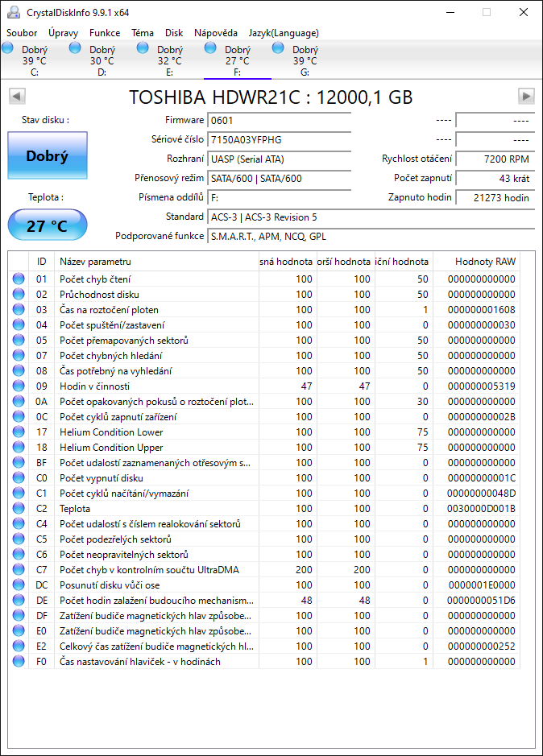
Task: Open the Téma menu
Action: 143,33
